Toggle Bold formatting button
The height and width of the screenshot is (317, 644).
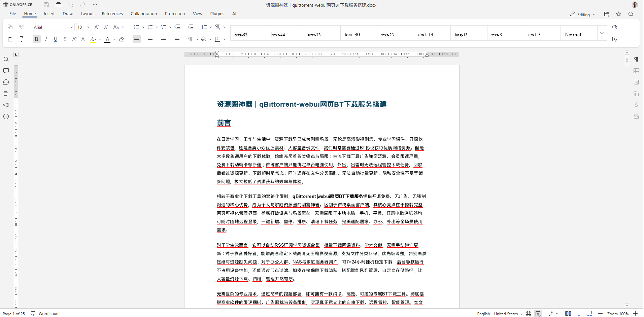[x=37, y=39]
